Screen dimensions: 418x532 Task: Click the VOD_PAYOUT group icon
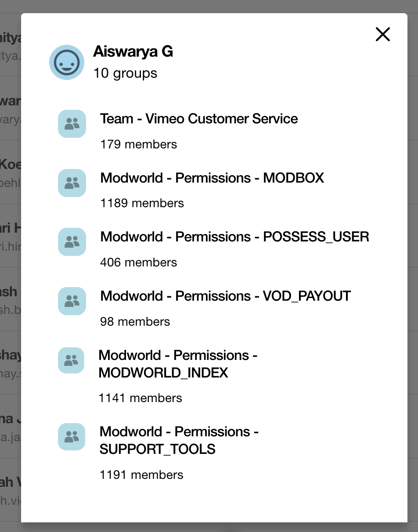pos(72,301)
